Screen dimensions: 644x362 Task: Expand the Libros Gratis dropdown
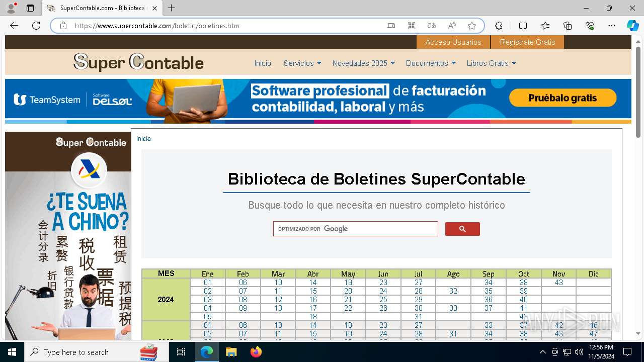tap(491, 63)
